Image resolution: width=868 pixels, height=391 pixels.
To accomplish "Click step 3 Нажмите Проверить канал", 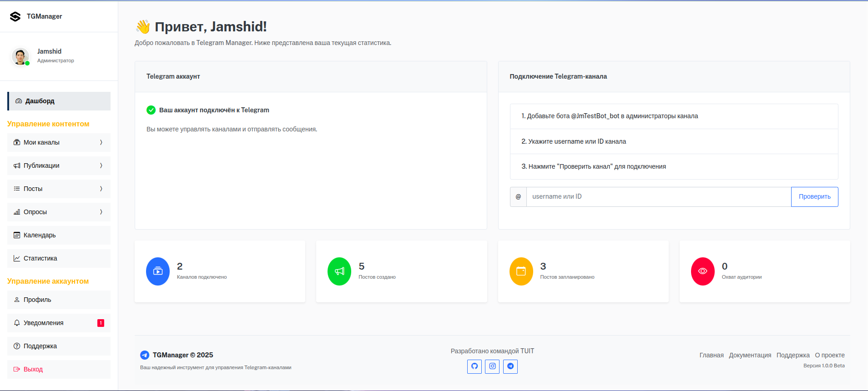I will [x=674, y=167].
